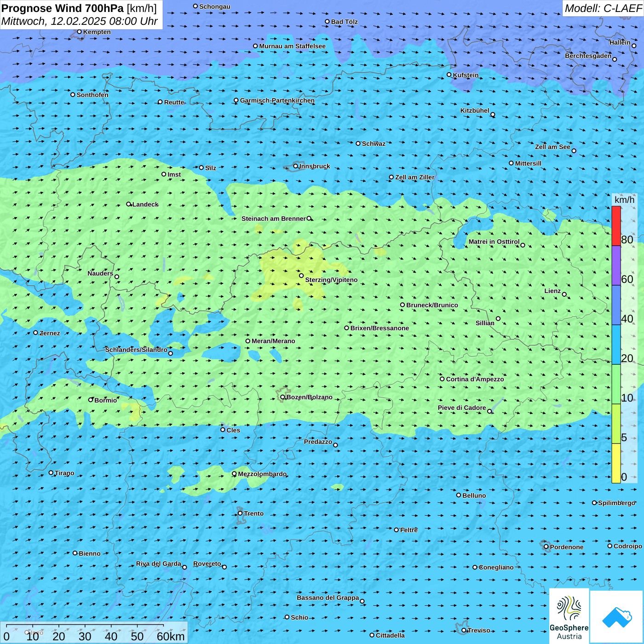The height and width of the screenshot is (644, 644).
Task: Click the km/h legend unit label
Action: tap(624, 200)
